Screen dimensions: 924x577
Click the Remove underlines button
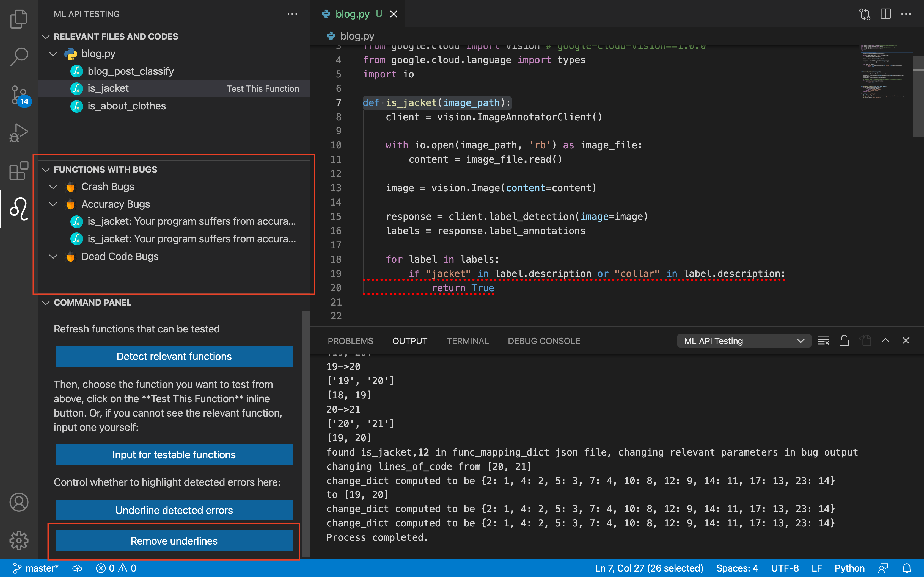click(174, 541)
